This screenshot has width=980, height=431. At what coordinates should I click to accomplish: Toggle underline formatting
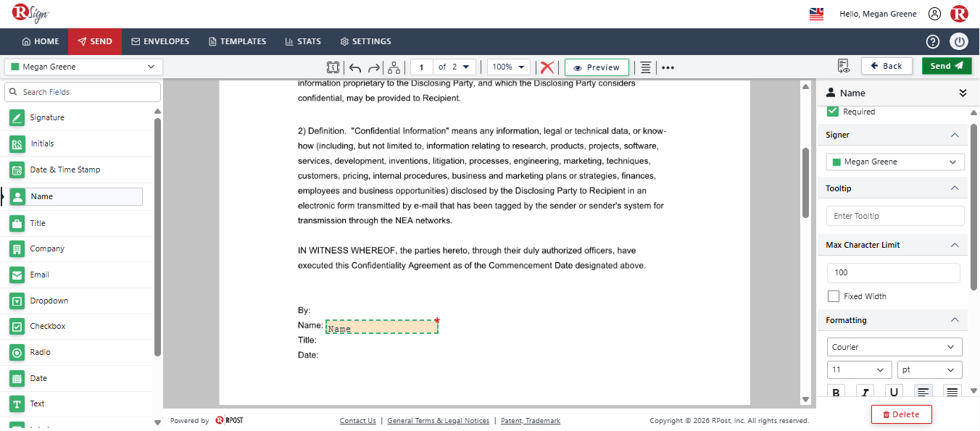pyautogui.click(x=894, y=392)
